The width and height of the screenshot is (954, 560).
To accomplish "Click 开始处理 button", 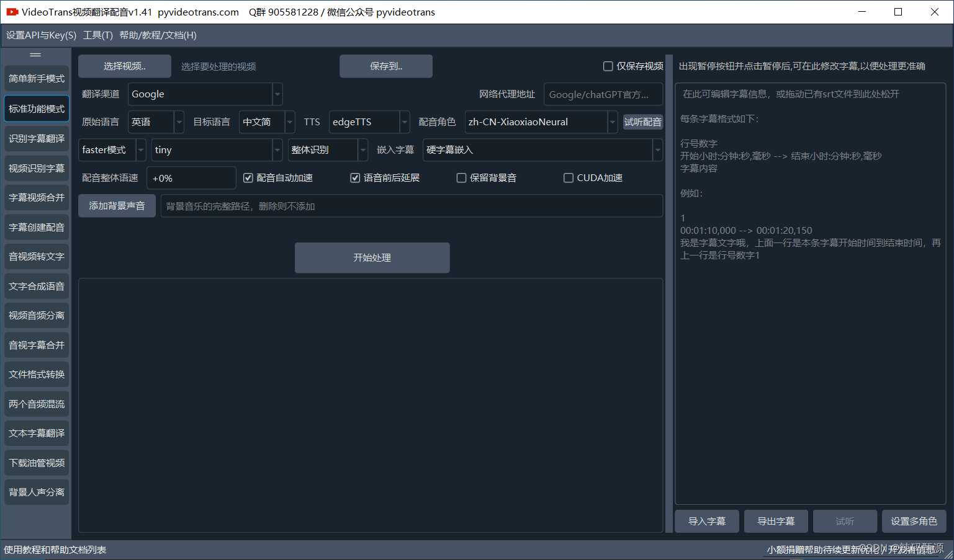I will pyautogui.click(x=372, y=257).
